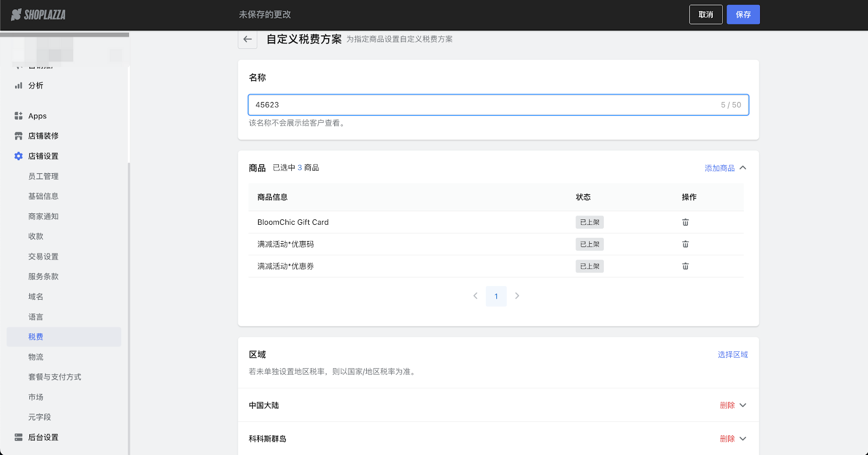This screenshot has height=455, width=868.
Task: Collapse the 商品 section chevron
Action: point(743,168)
